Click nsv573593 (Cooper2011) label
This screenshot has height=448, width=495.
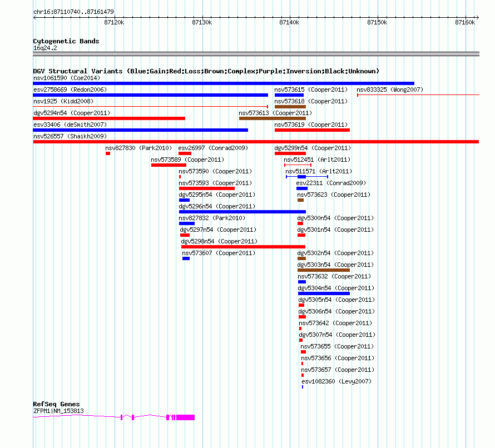pyautogui.click(x=215, y=183)
